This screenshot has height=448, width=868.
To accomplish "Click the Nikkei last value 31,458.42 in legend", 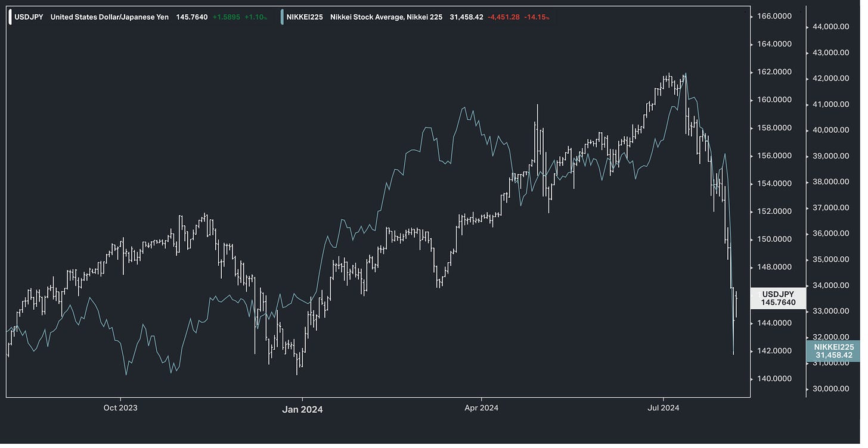I will [466, 17].
